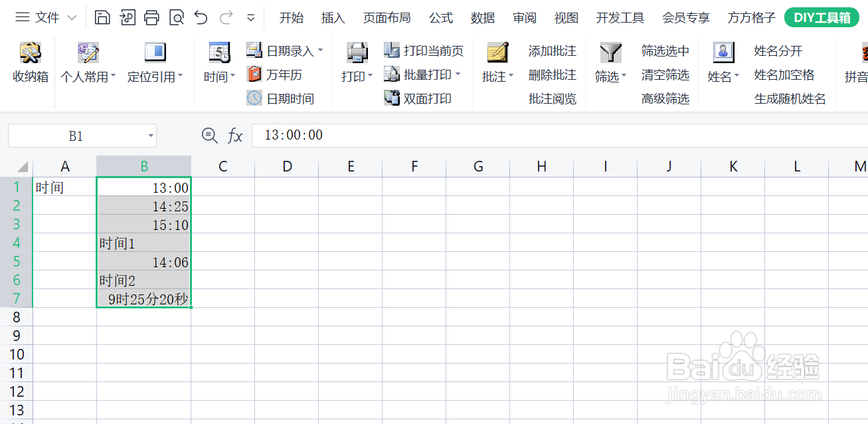Click the zoom magnifier beside formula bar
Image resolution: width=868 pixels, height=424 pixels.
pyautogui.click(x=210, y=136)
